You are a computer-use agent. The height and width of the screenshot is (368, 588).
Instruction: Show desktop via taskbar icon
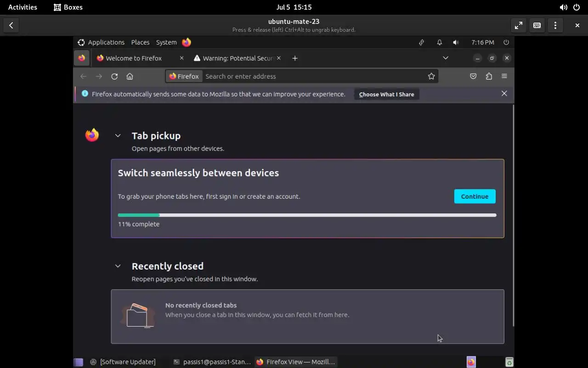pos(79,362)
